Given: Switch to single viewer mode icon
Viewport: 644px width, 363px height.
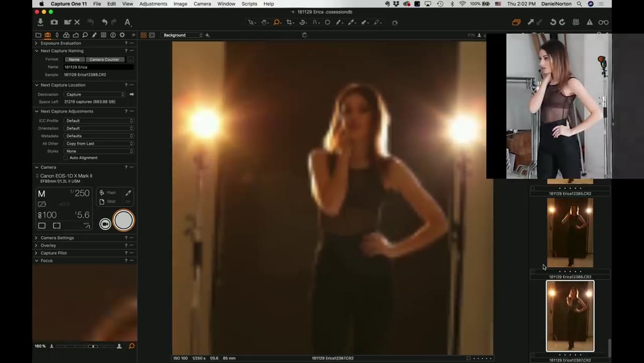Looking at the screenshot, I should point(152,35).
